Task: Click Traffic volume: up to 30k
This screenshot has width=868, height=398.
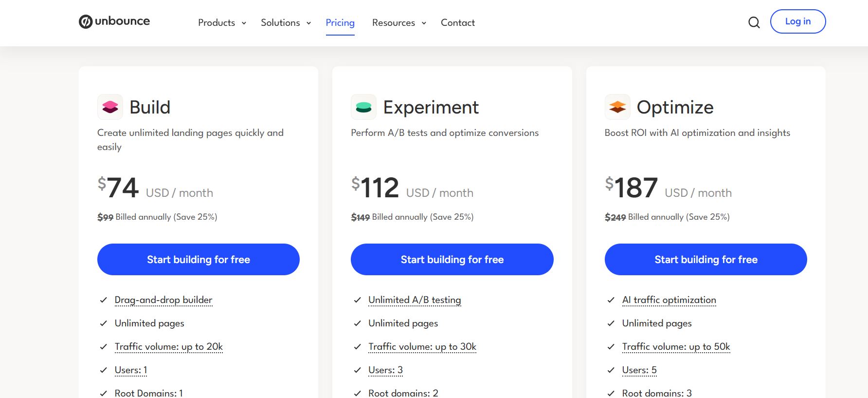Action: (422, 347)
